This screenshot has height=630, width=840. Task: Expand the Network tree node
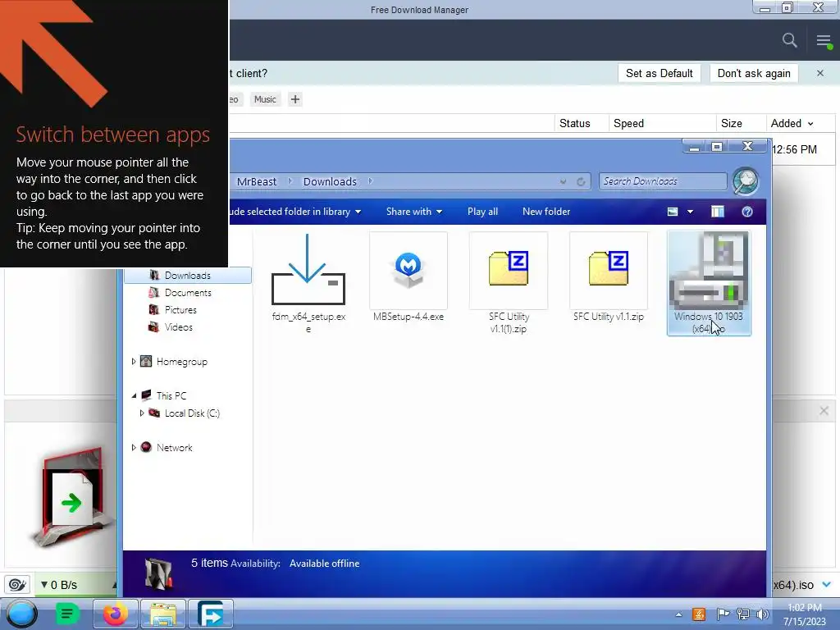point(134,447)
